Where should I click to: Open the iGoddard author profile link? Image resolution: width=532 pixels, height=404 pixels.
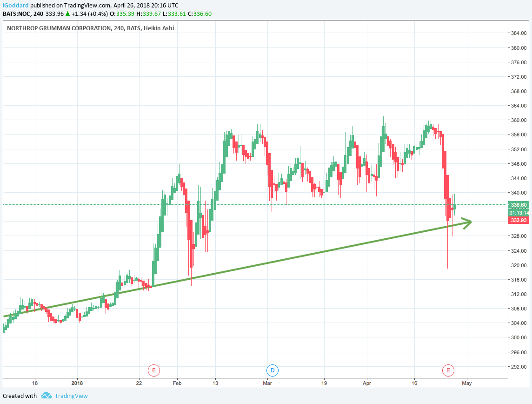16,6
